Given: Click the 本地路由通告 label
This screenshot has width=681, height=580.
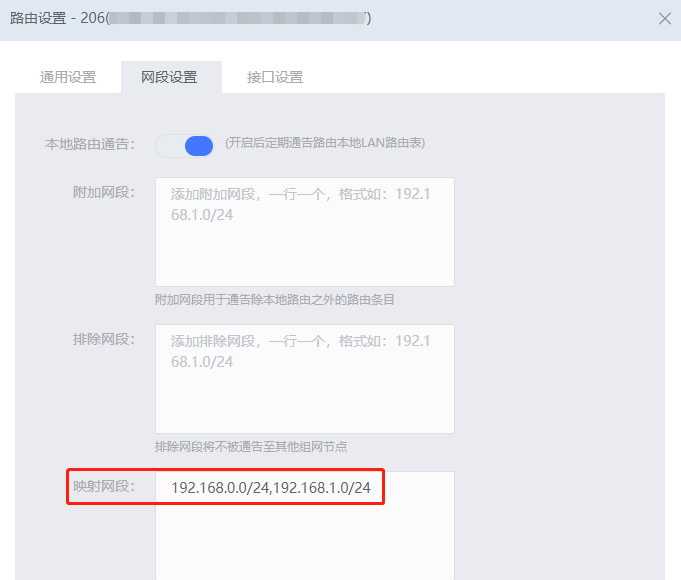Looking at the screenshot, I should (x=90, y=144).
